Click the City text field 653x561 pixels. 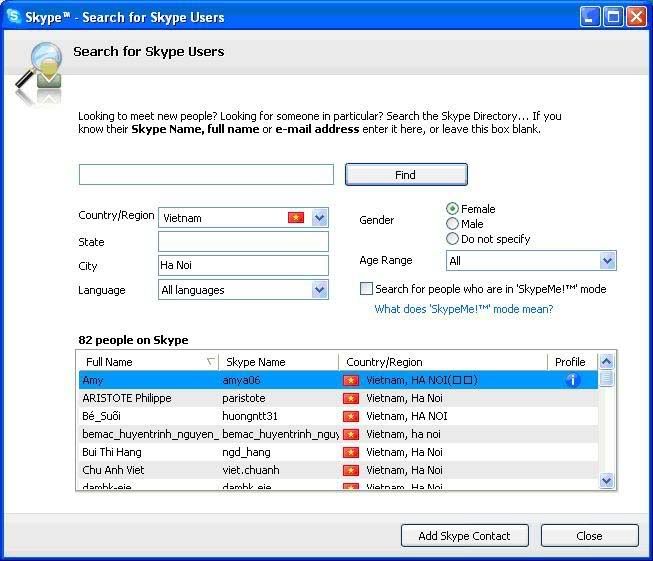[243, 266]
